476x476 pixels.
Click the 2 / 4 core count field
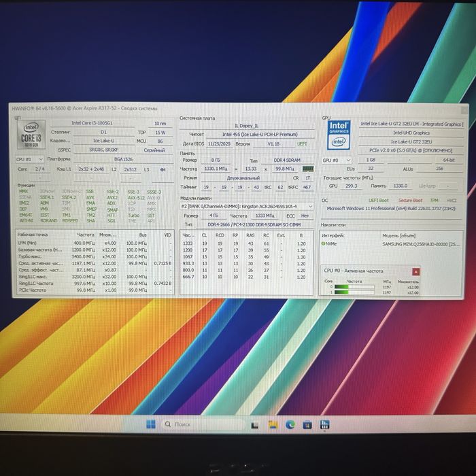pos(39,169)
